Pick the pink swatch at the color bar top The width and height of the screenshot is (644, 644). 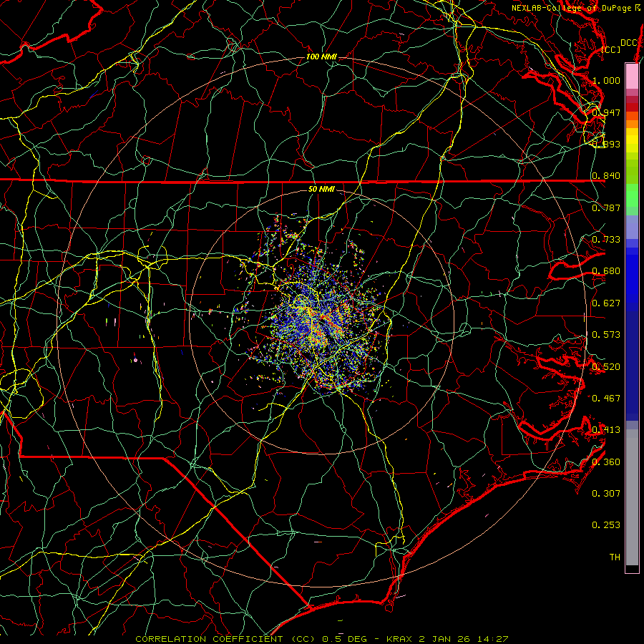(x=632, y=77)
